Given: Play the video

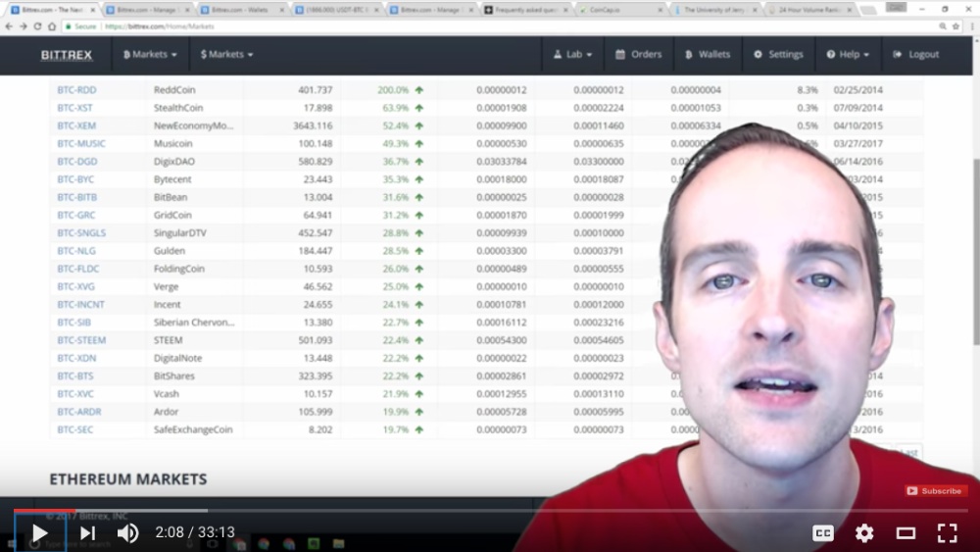Looking at the screenshot, I should (39, 532).
